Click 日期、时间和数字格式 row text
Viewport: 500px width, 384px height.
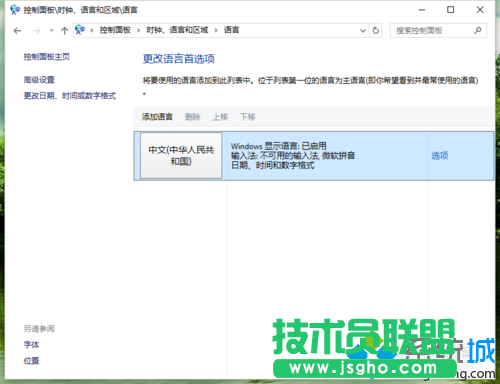(273, 165)
